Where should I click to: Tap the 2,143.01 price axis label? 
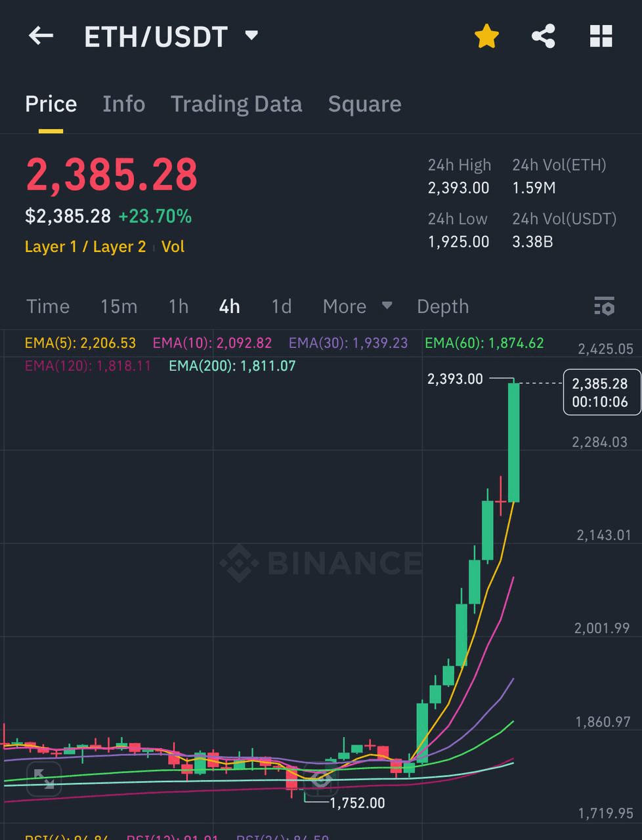[x=604, y=535]
